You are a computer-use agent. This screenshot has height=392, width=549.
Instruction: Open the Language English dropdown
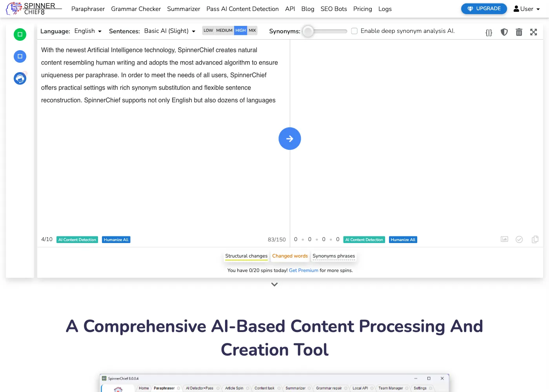88,31
